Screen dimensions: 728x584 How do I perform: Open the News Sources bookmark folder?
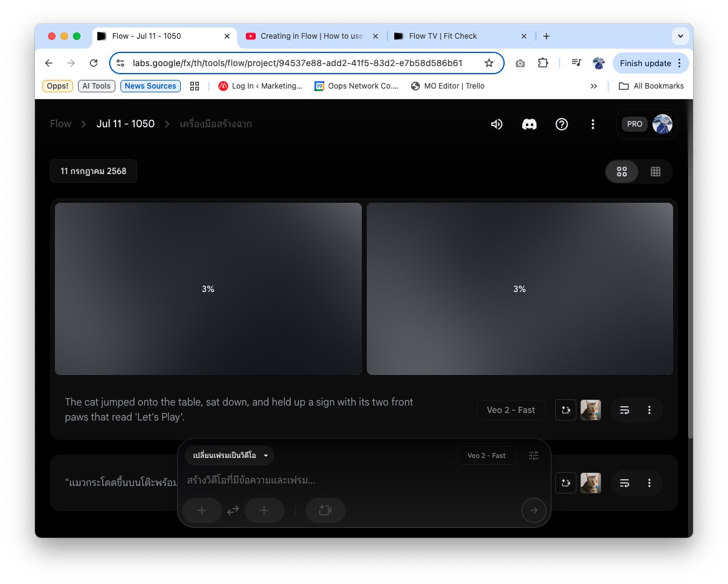click(150, 86)
